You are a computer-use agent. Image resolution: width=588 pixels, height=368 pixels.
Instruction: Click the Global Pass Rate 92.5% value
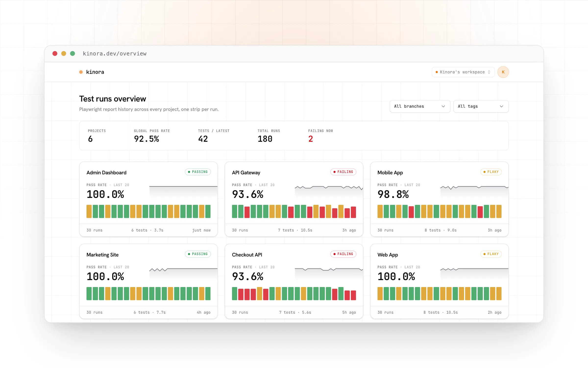pyautogui.click(x=147, y=139)
